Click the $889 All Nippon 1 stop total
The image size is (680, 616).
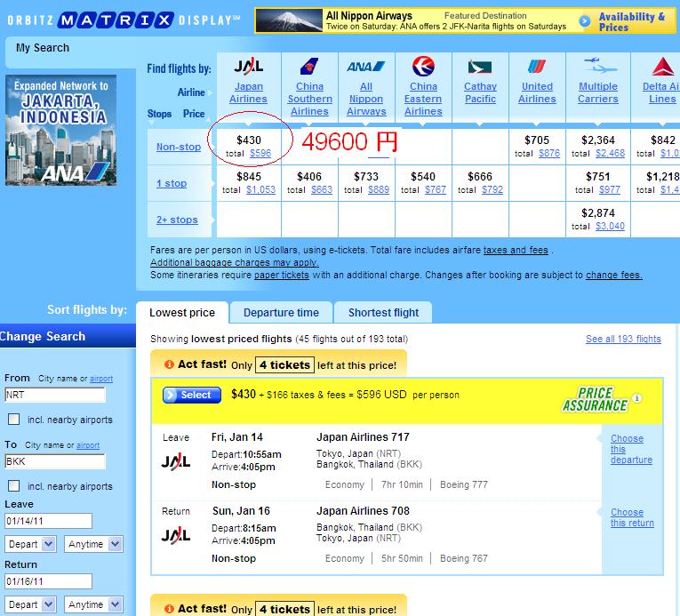click(379, 189)
